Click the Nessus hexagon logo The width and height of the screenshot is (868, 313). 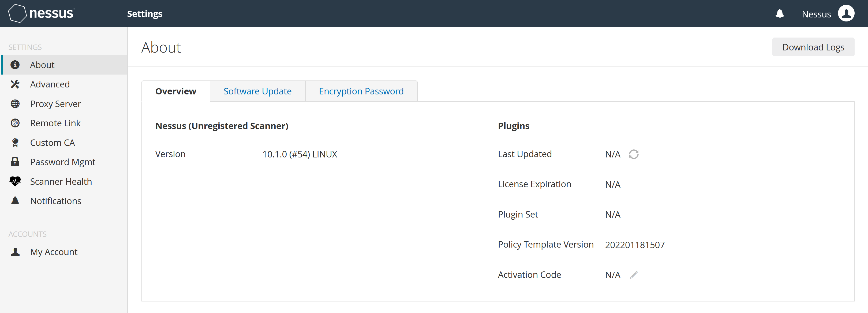pyautogui.click(x=17, y=13)
